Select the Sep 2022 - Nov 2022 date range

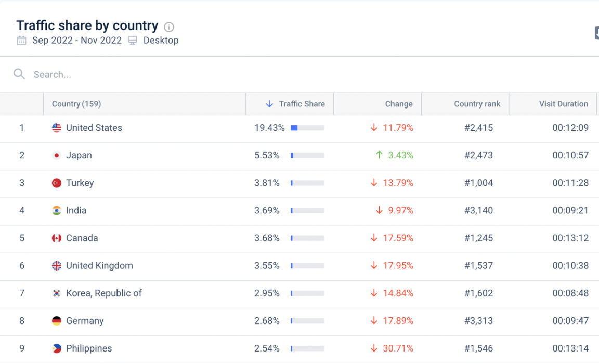point(77,41)
